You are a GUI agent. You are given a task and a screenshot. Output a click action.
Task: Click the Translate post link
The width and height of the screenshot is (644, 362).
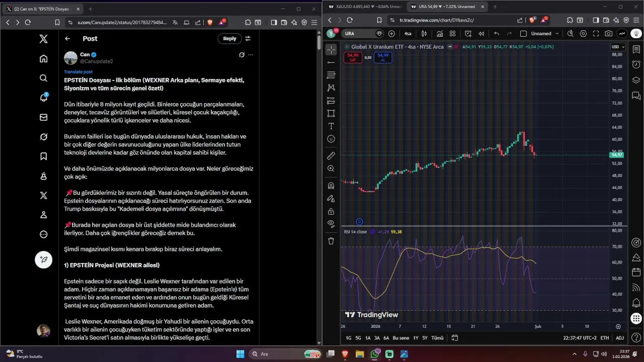[x=78, y=72]
